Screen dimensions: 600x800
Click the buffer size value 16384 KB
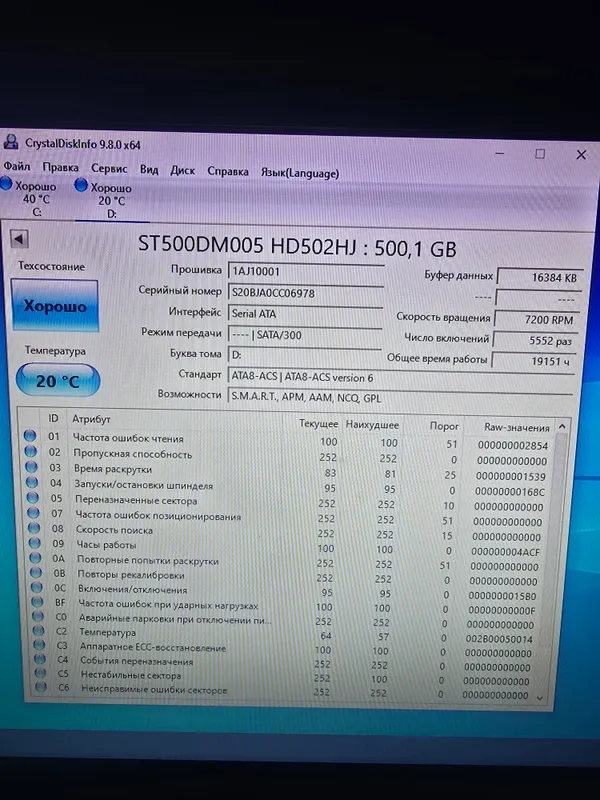pyautogui.click(x=540, y=277)
